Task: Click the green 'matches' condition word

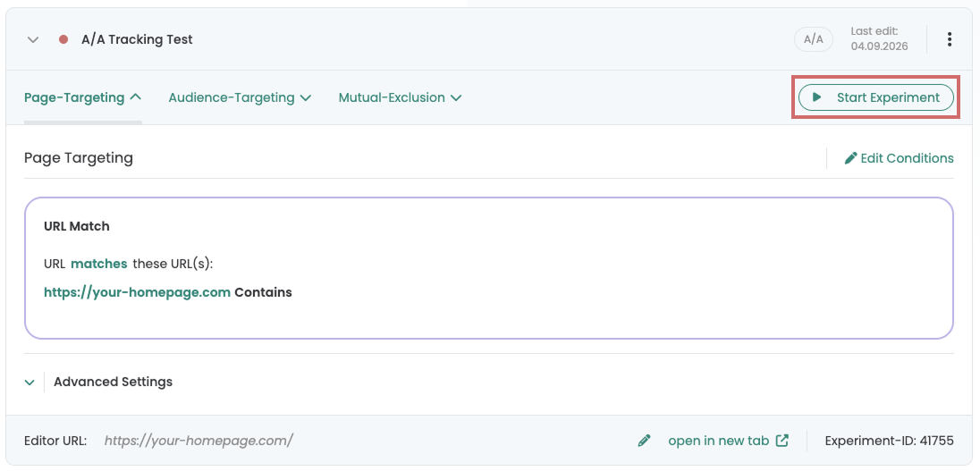Action: 98,264
